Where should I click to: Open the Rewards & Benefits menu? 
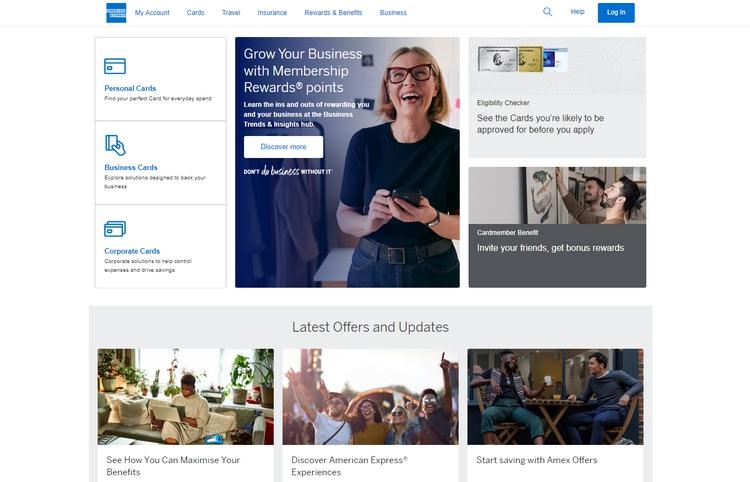pyautogui.click(x=333, y=13)
